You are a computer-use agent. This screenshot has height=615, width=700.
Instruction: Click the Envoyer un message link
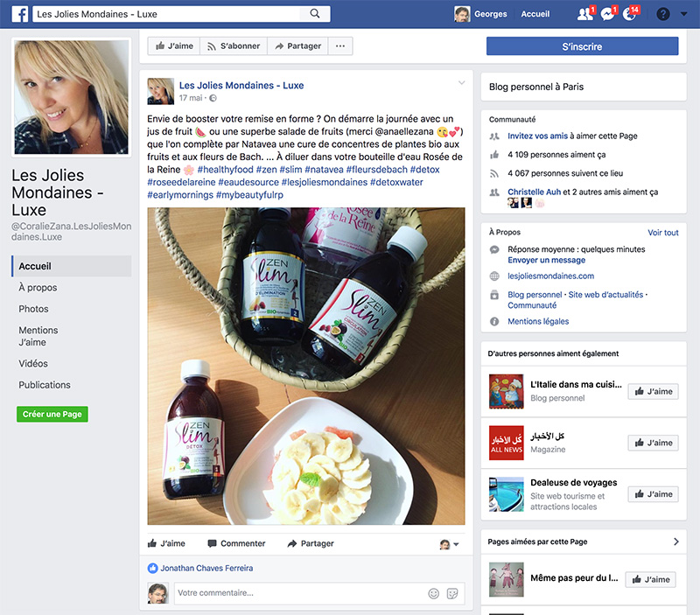546,260
